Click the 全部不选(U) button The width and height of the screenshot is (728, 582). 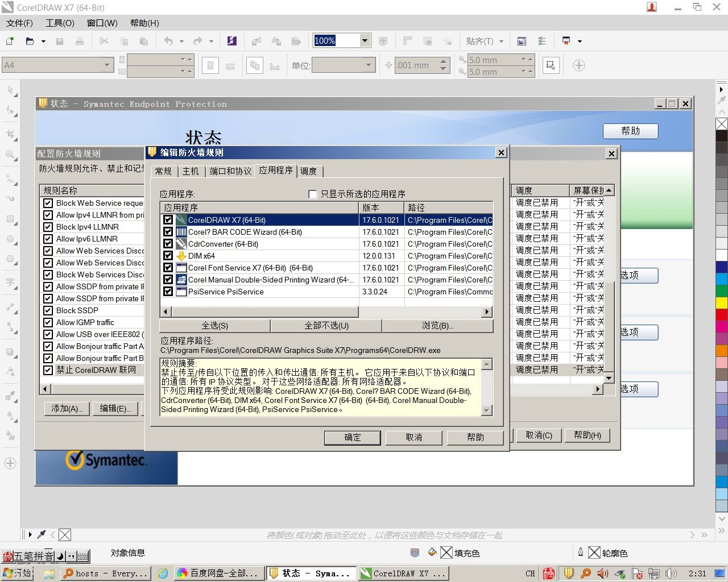coord(326,326)
